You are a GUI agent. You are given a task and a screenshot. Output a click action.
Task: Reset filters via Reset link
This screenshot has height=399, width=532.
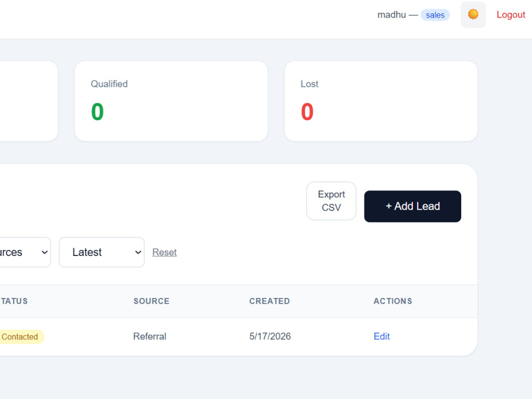tap(164, 252)
